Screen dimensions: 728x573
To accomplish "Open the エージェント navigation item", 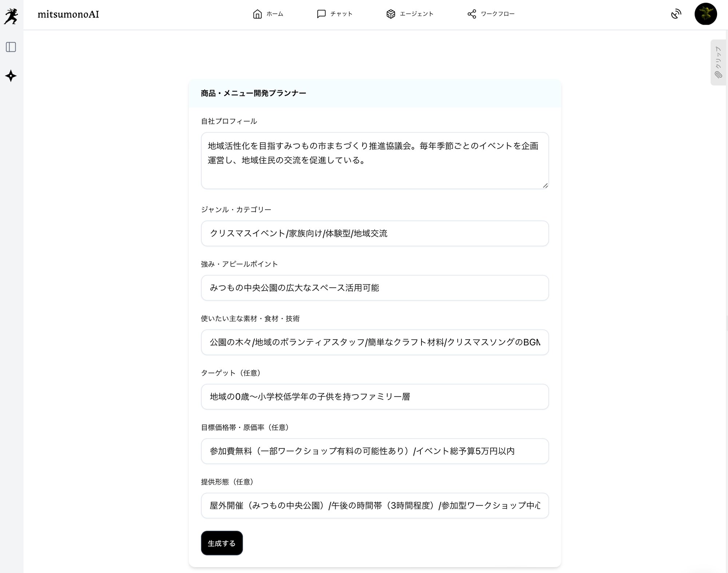I will [x=416, y=14].
